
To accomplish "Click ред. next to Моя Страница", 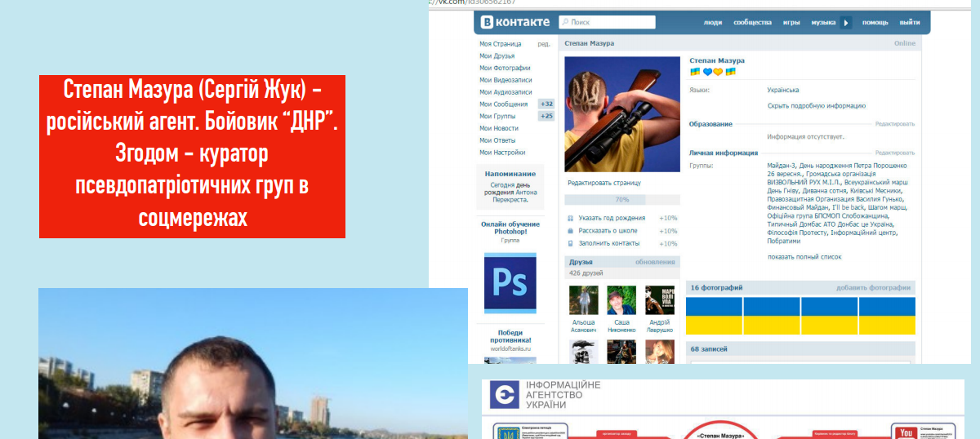I will click(x=543, y=43).
